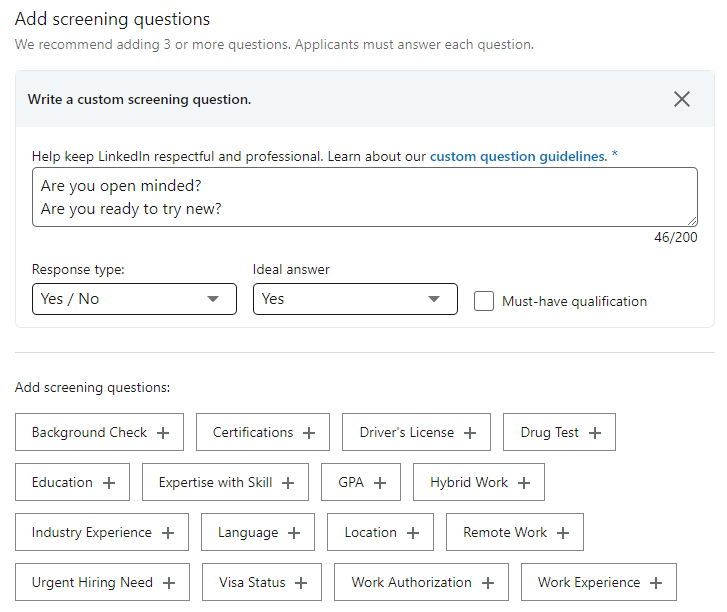Screen dimensions: 727x612
Task: Select the Language screening question
Action: tap(257, 533)
